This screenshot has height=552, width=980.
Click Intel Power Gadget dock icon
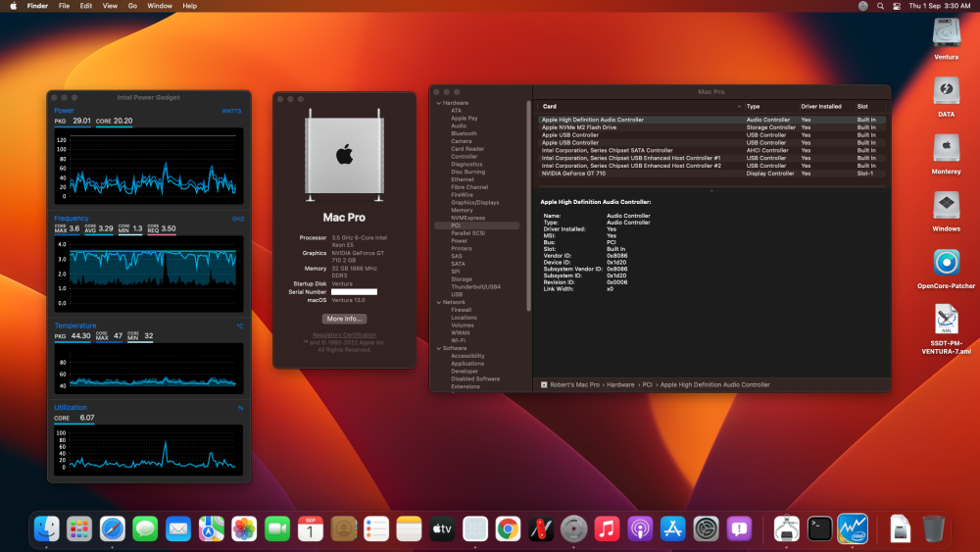(x=853, y=528)
